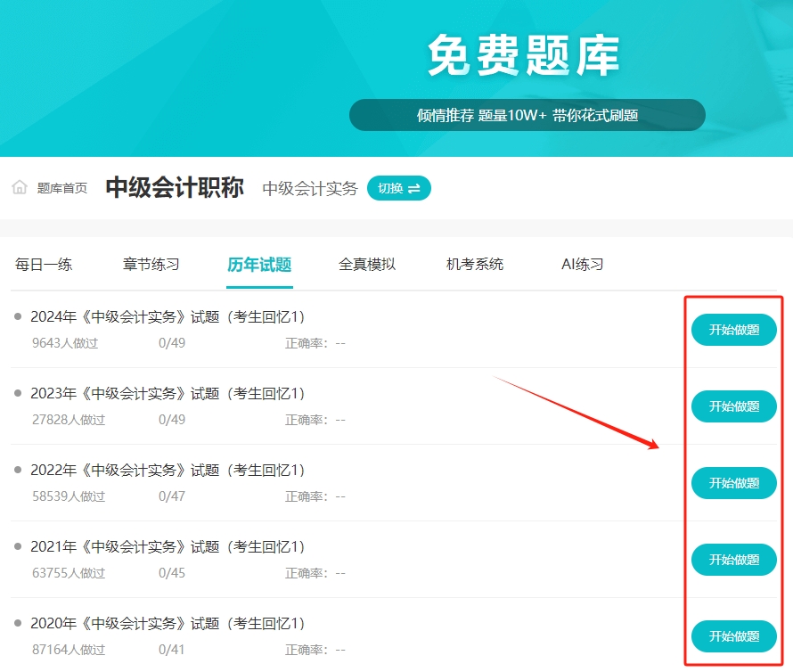793x672 pixels.
Task: Go to the 全真模拟 tab
Action: tap(367, 265)
